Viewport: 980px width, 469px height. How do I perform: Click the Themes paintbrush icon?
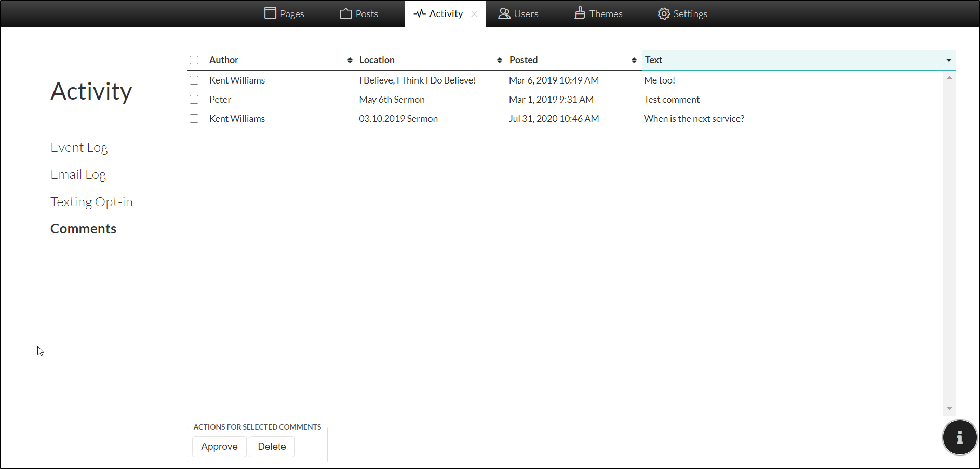point(580,13)
